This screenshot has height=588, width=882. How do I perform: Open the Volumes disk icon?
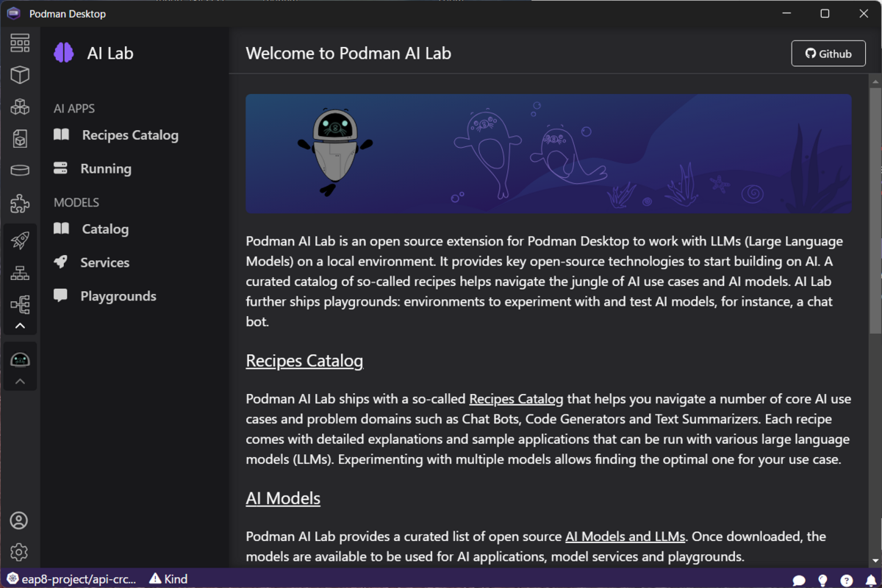point(20,171)
